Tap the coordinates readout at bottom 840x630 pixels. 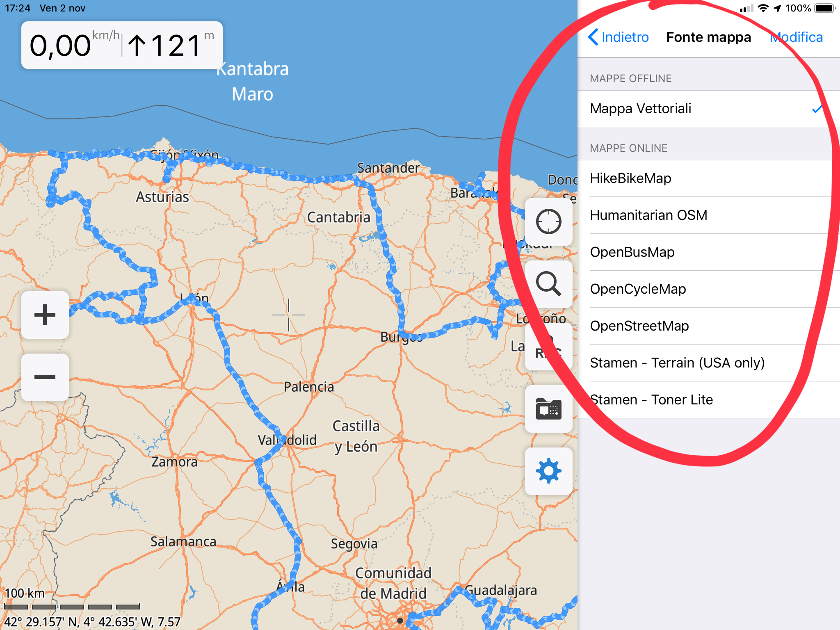click(x=92, y=622)
